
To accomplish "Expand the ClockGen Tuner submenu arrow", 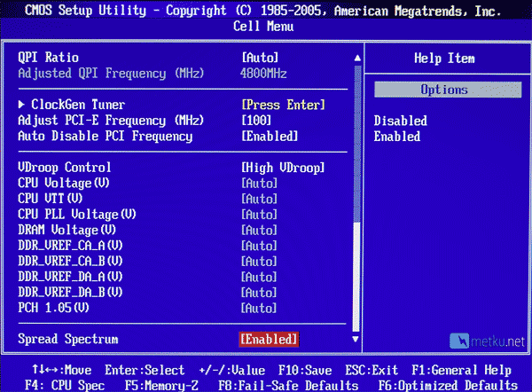I will tap(21, 105).
